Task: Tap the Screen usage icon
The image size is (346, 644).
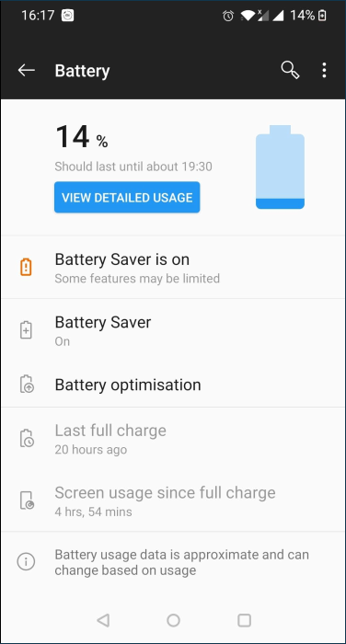Action: [27, 500]
